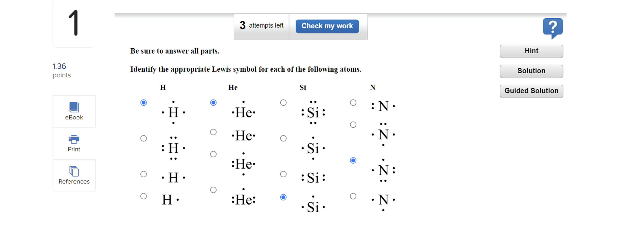Open the Solution
The height and width of the screenshot is (233, 644).
[x=531, y=71]
